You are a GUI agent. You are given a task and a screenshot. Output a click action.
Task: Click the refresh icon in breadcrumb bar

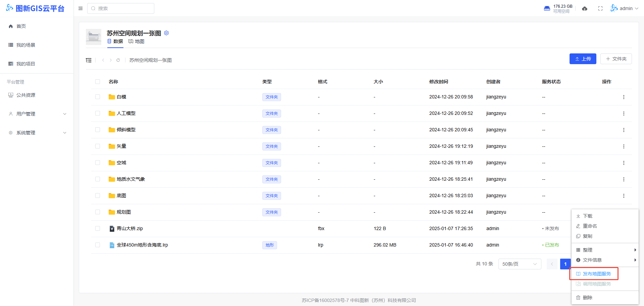click(118, 60)
